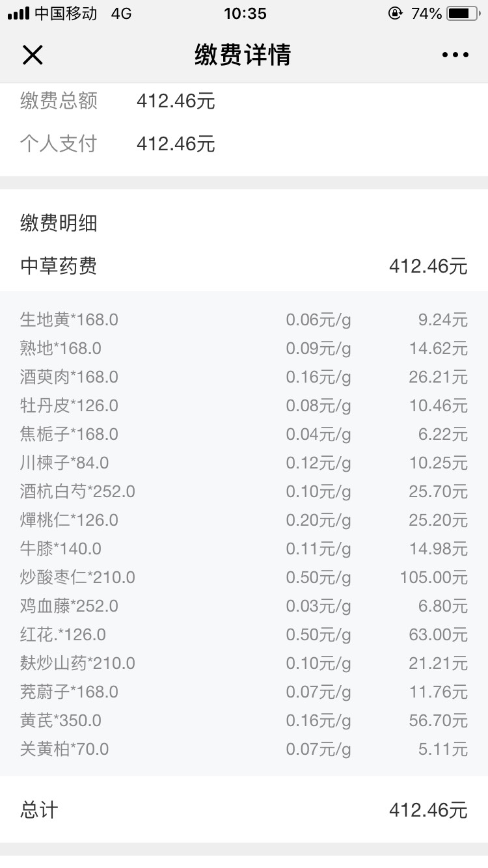Collapse the 中草药费 category row
The image size is (488, 868).
244,266
